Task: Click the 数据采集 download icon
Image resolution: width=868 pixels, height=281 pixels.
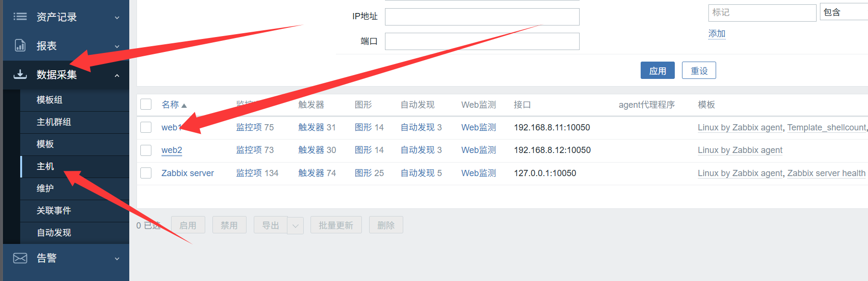Action: tap(20, 74)
